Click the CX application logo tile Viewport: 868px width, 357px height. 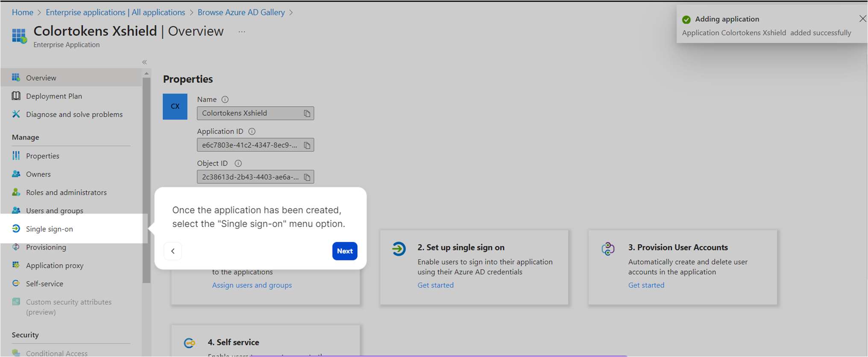click(175, 106)
